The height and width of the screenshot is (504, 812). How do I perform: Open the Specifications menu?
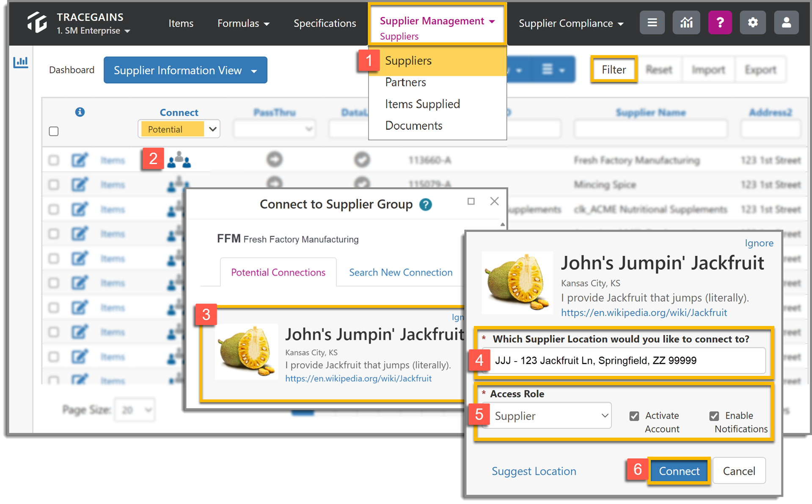pos(325,23)
